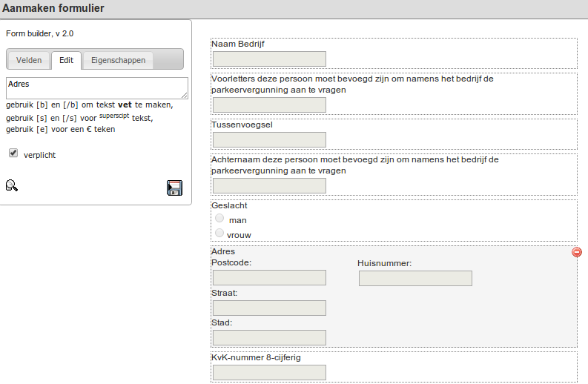The height and width of the screenshot is (384, 588).
Task: Select the man radio button
Action: tap(219, 219)
